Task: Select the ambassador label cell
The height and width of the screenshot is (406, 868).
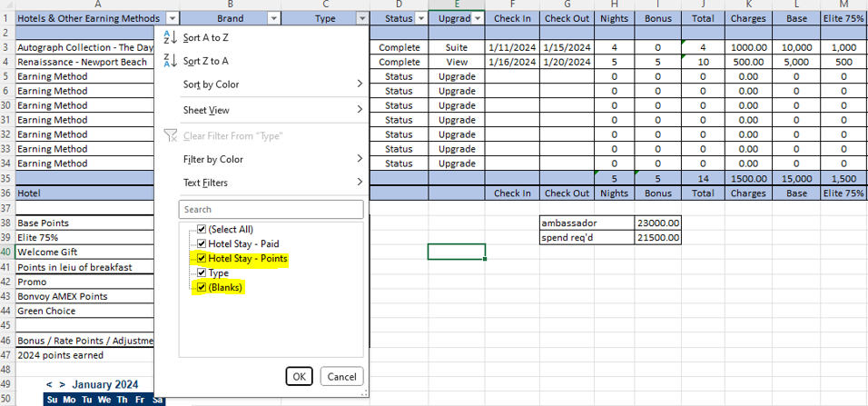Action: pos(587,223)
